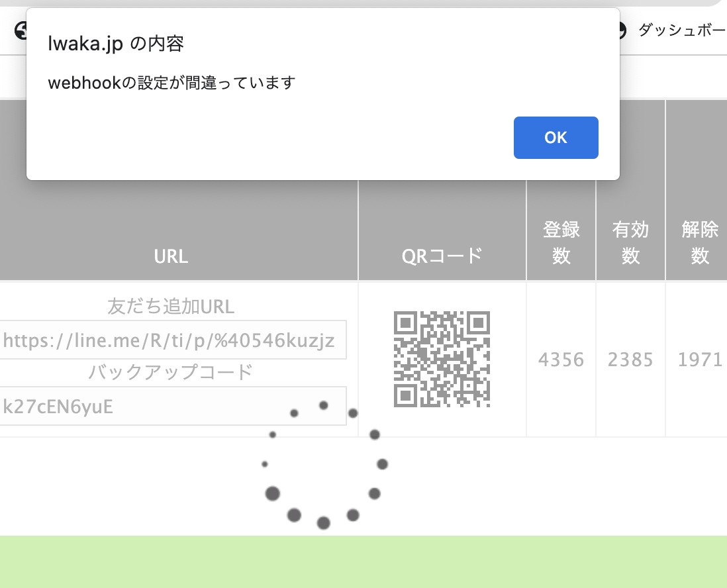
Task: Select the backup code field k27cEN6yuE
Action: [172, 406]
